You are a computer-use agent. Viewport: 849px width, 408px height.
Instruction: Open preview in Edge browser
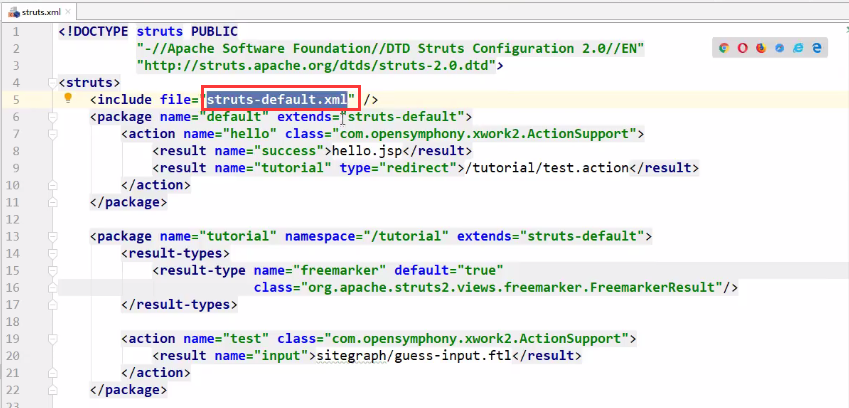pos(817,48)
